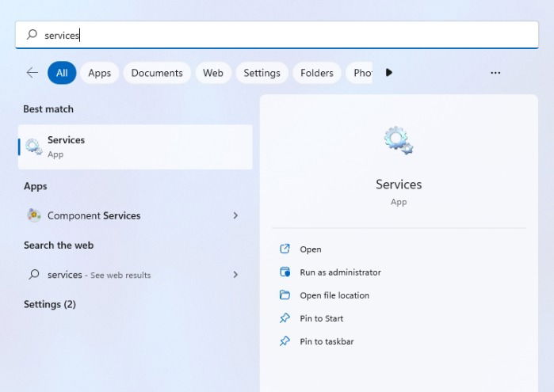
Task: Click the Pin to Start pin icon
Action: coord(285,318)
